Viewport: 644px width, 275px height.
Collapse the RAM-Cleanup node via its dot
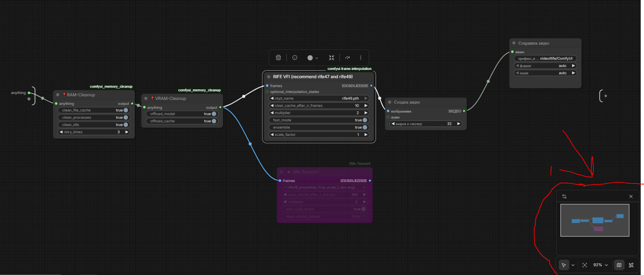(x=57, y=95)
